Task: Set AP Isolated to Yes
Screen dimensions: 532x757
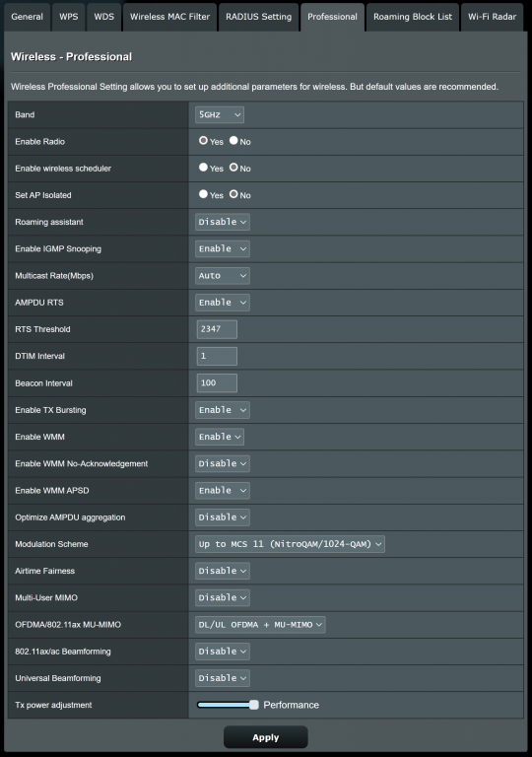Action: [203, 194]
